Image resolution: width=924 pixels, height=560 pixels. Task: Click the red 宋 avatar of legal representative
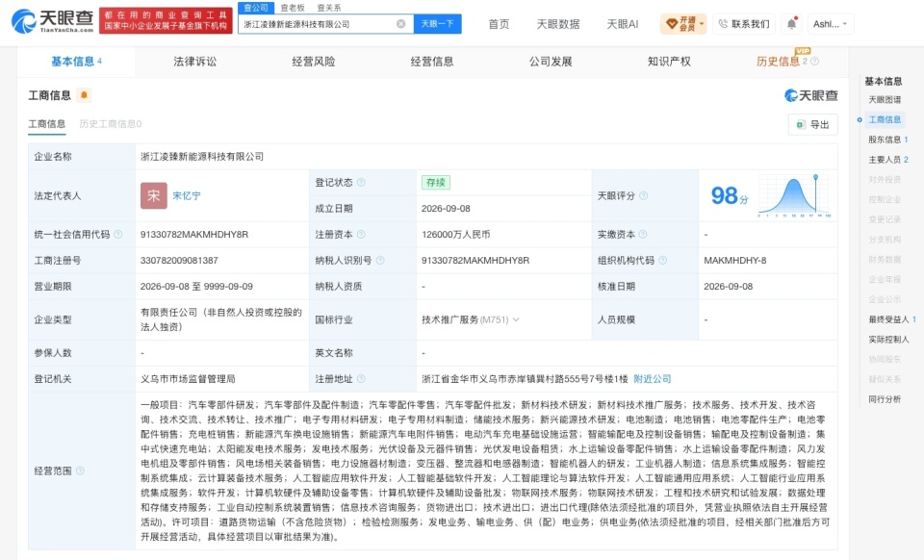[153, 195]
